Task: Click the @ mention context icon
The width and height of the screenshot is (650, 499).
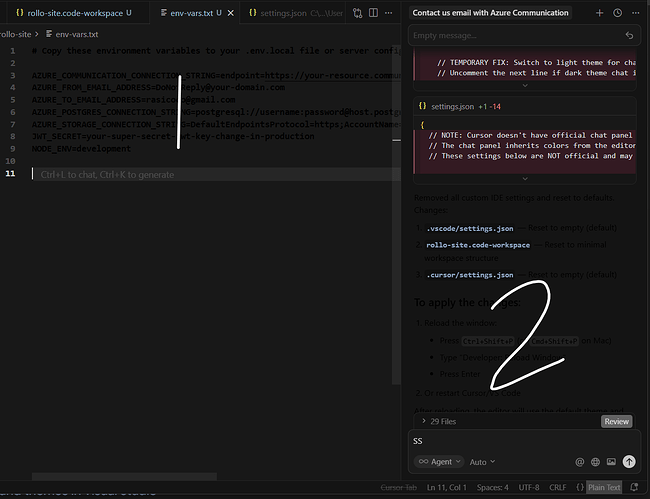Action: point(580,462)
